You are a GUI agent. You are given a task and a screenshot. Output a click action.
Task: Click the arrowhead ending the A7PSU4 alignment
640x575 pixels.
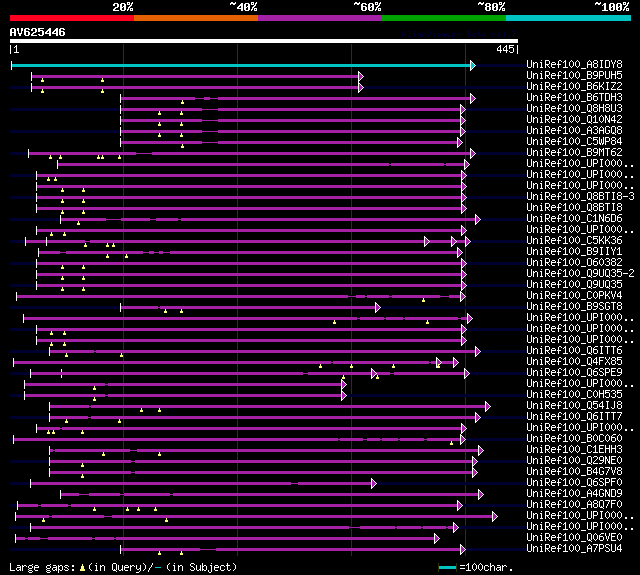(x=463, y=550)
